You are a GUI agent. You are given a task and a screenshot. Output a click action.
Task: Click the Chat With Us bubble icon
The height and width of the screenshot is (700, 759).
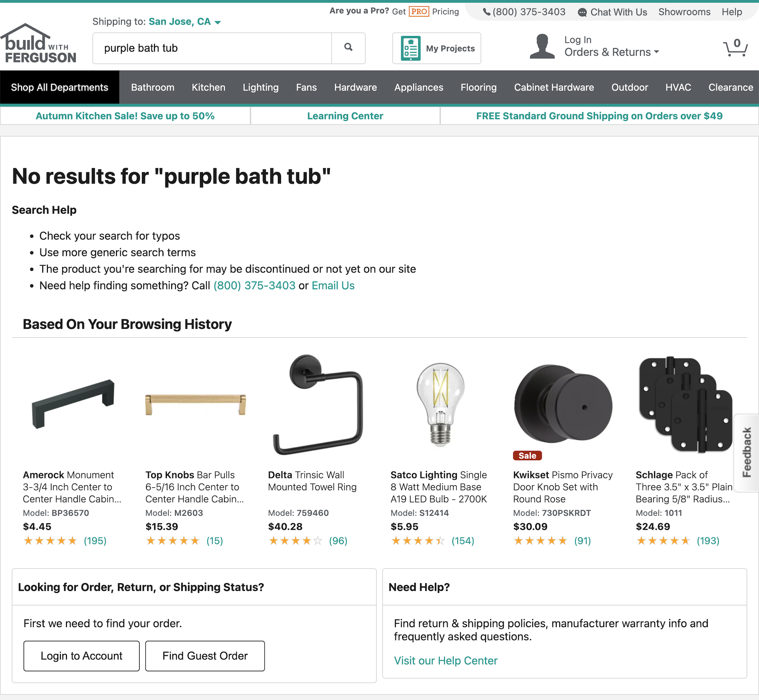[582, 12]
